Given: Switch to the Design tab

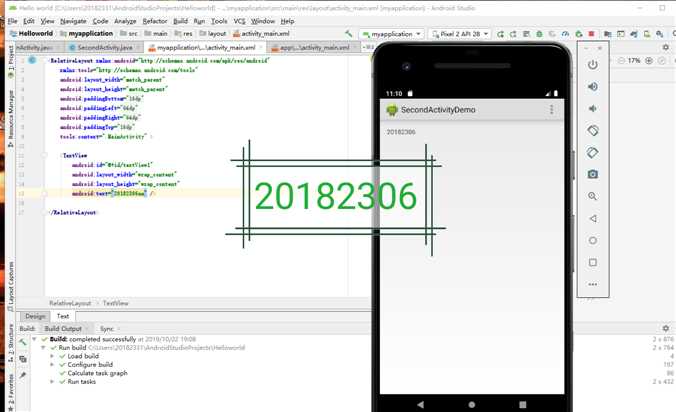Looking at the screenshot, I should click(34, 316).
